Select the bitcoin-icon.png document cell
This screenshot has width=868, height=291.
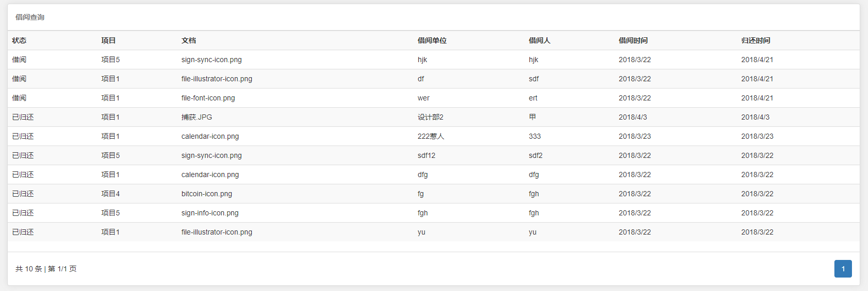(x=206, y=194)
